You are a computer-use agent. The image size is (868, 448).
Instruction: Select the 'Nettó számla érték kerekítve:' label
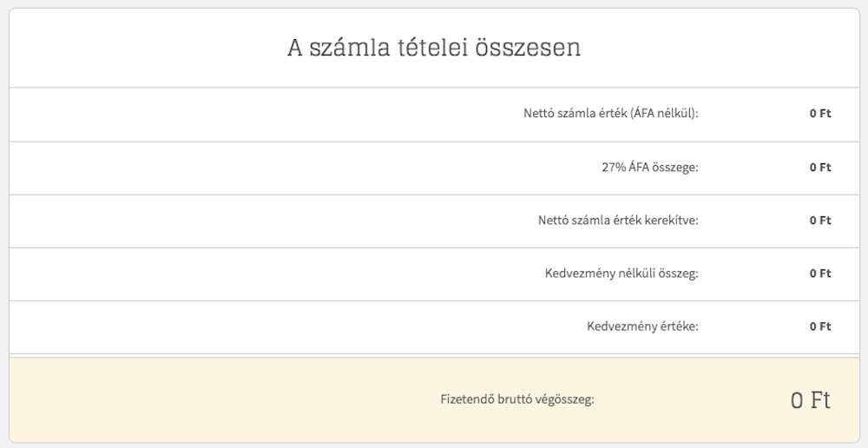tap(618, 221)
